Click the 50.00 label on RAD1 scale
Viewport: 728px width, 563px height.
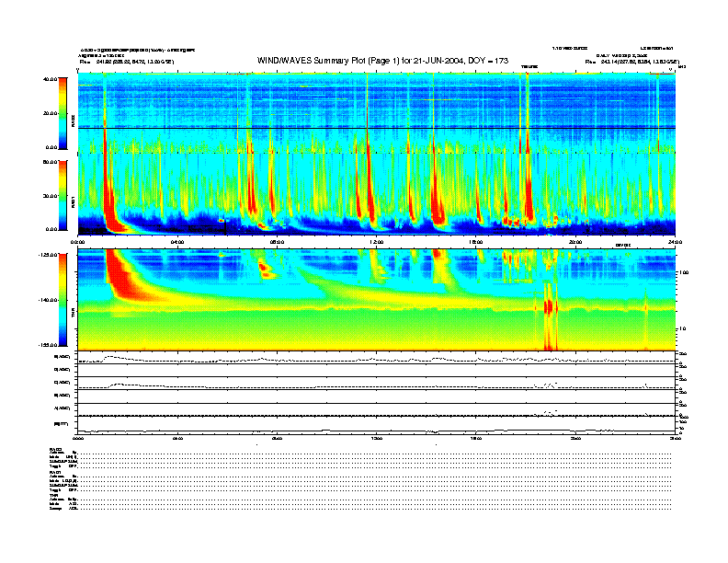(x=51, y=163)
